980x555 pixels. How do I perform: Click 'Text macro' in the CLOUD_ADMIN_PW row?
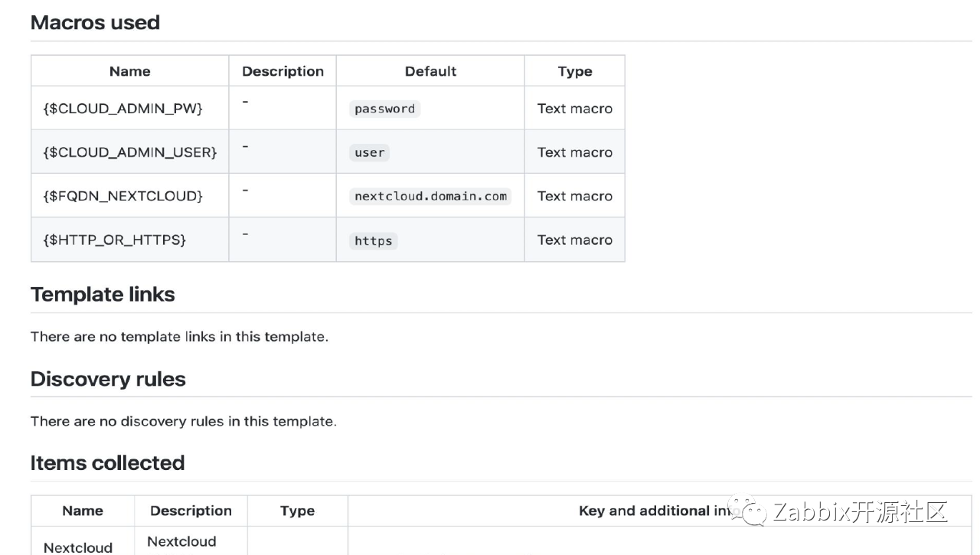click(x=575, y=109)
